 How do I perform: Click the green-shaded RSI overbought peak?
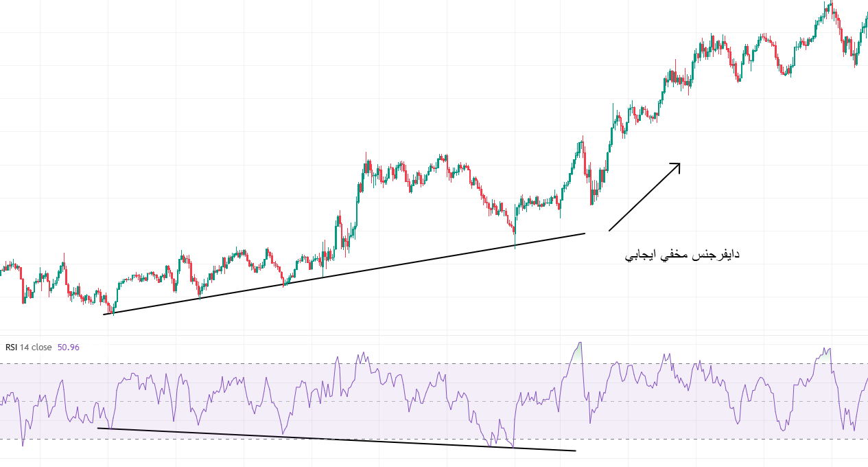580,348
